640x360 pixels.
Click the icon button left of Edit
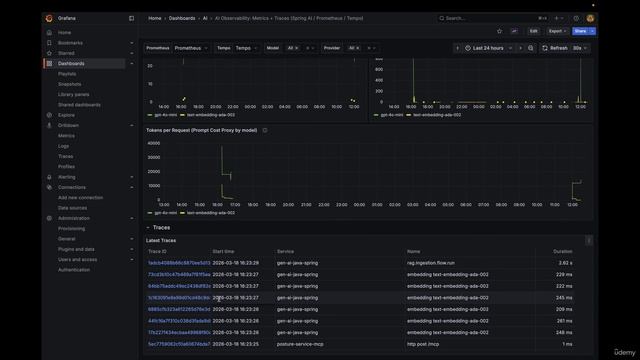(x=514, y=31)
